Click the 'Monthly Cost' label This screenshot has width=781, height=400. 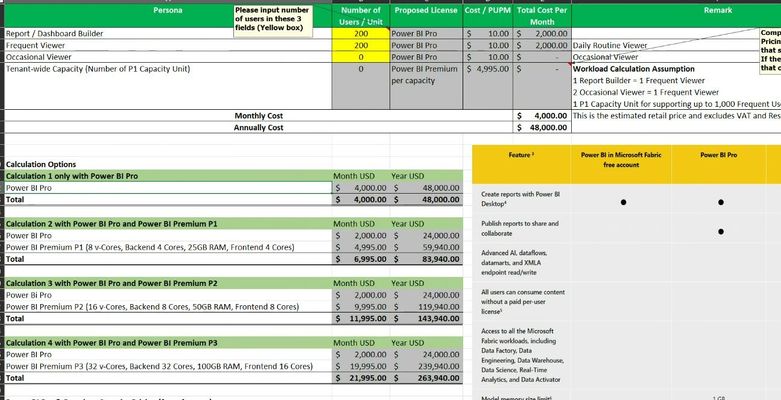(259, 116)
